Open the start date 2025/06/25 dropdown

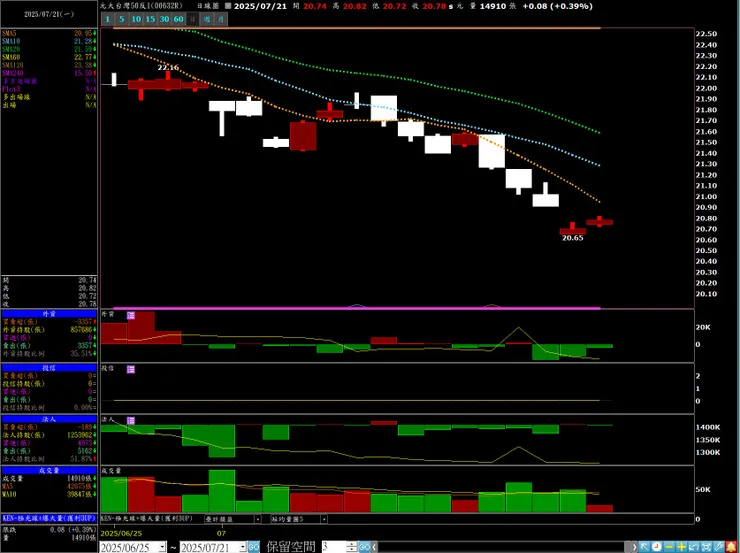[162, 547]
